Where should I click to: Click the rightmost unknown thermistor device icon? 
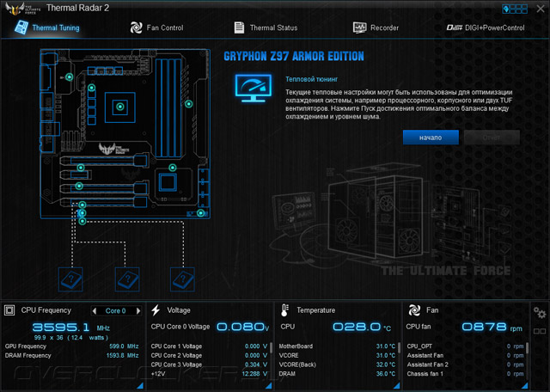[182, 279]
